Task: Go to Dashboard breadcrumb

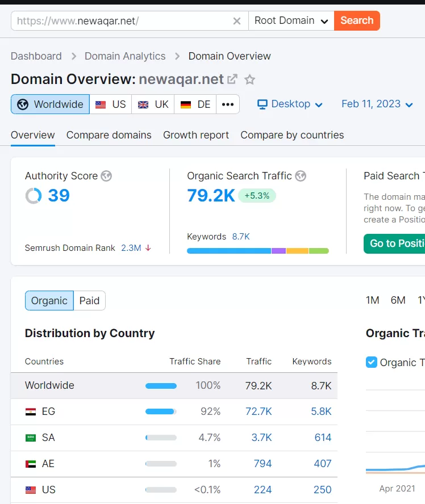Action: pos(36,56)
